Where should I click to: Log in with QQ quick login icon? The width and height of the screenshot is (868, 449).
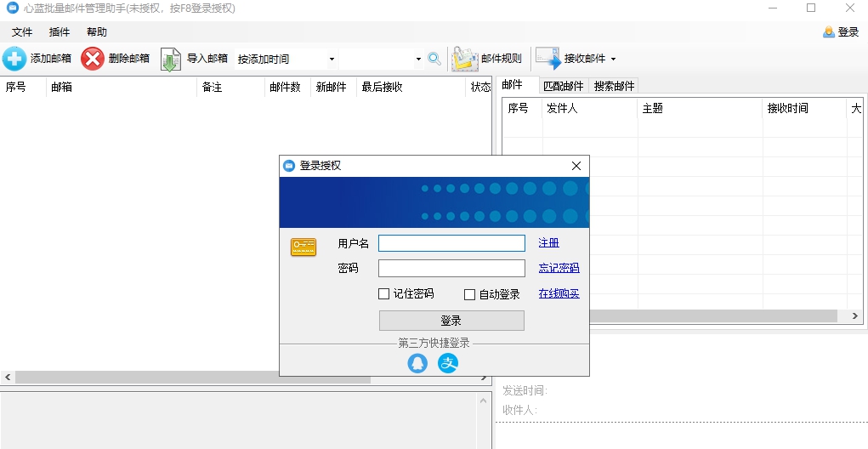point(417,363)
